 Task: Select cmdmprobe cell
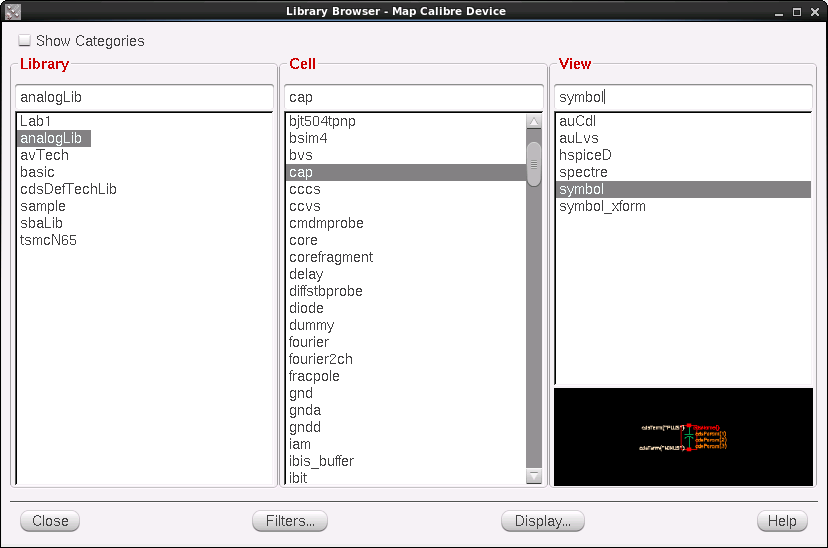[326, 223]
